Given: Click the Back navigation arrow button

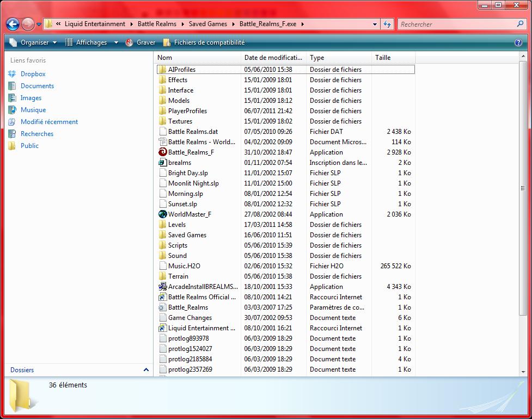Looking at the screenshot, I should tap(13, 24).
